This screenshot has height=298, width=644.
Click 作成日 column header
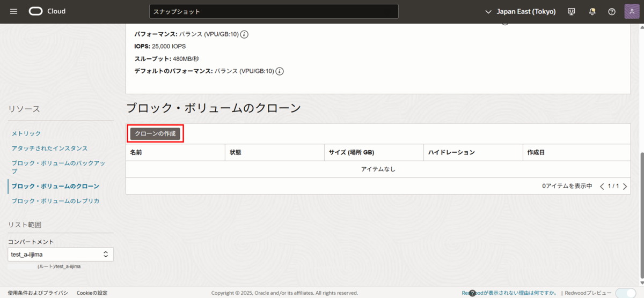(x=577, y=153)
